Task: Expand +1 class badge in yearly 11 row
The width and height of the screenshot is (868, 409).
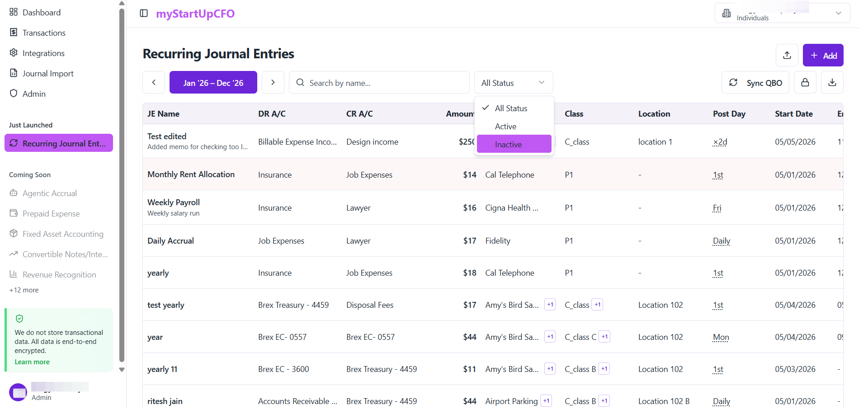Action: click(x=604, y=369)
